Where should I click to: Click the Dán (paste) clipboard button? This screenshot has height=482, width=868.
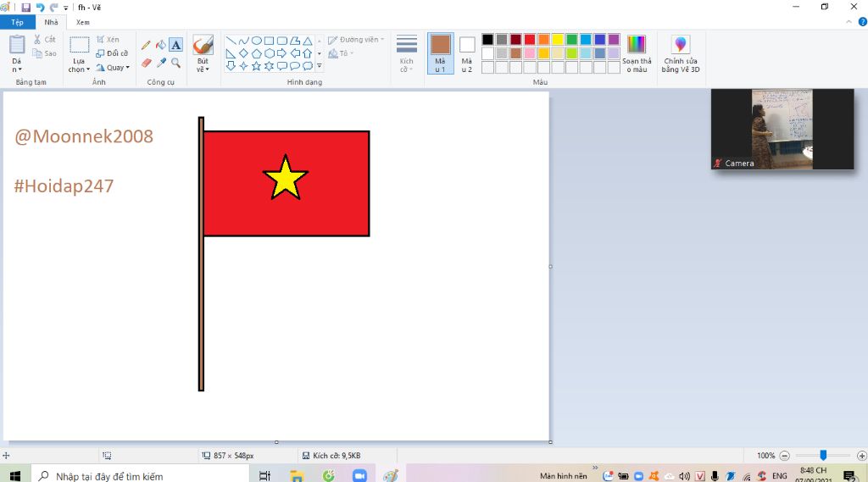(17, 46)
